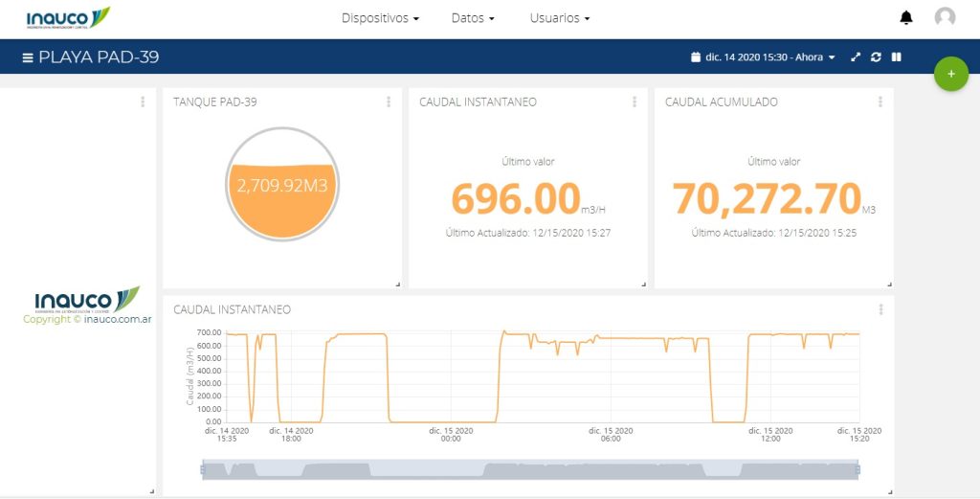Open options for CAUDAL ACUMULADO widget
Image resolution: width=980 pixels, height=499 pixels.
point(880,102)
